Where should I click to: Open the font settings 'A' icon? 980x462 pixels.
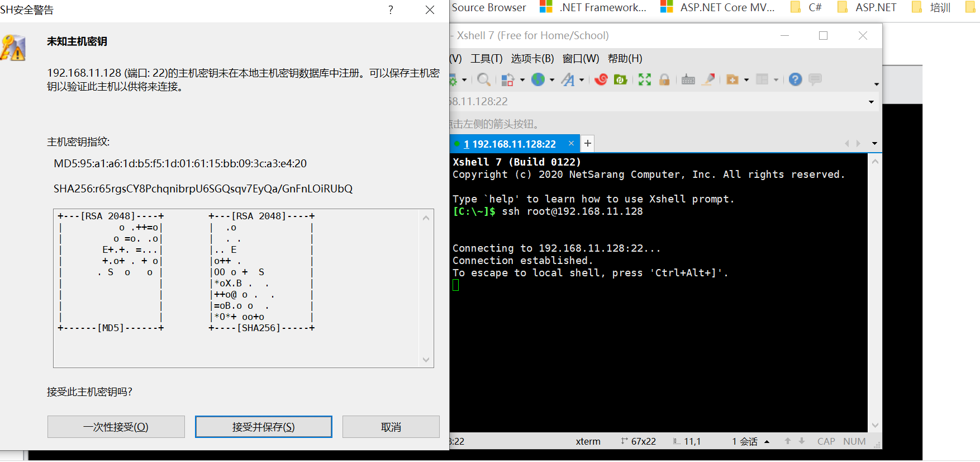coord(568,80)
